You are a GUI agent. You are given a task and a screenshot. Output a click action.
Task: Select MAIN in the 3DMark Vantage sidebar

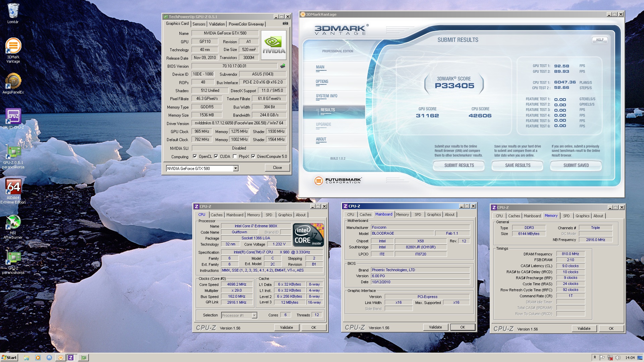pyautogui.click(x=320, y=68)
